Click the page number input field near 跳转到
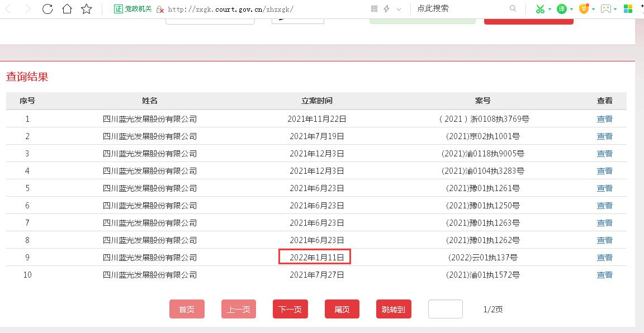This screenshot has height=333, width=644. pos(446,308)
